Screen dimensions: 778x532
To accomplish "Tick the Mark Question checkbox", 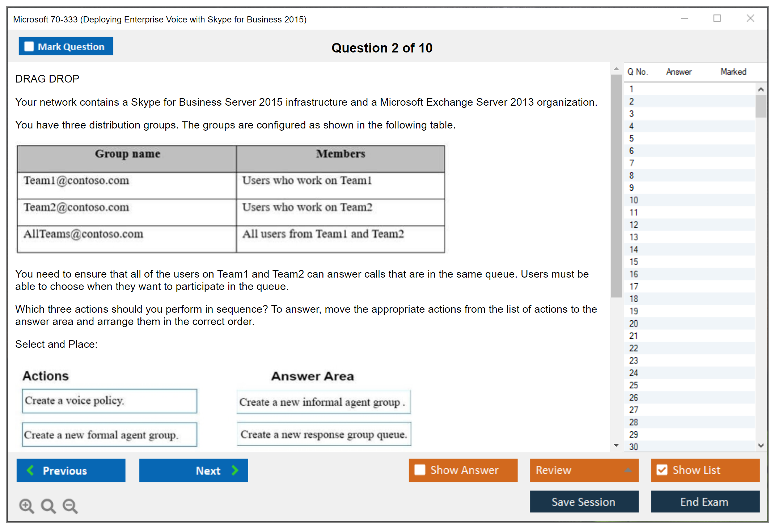I will pos(29,46).
